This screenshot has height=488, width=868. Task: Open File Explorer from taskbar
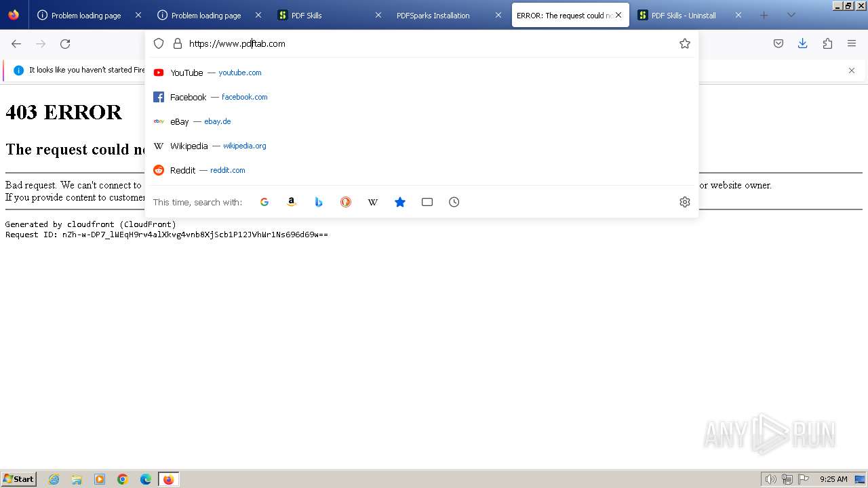(77, 479)
